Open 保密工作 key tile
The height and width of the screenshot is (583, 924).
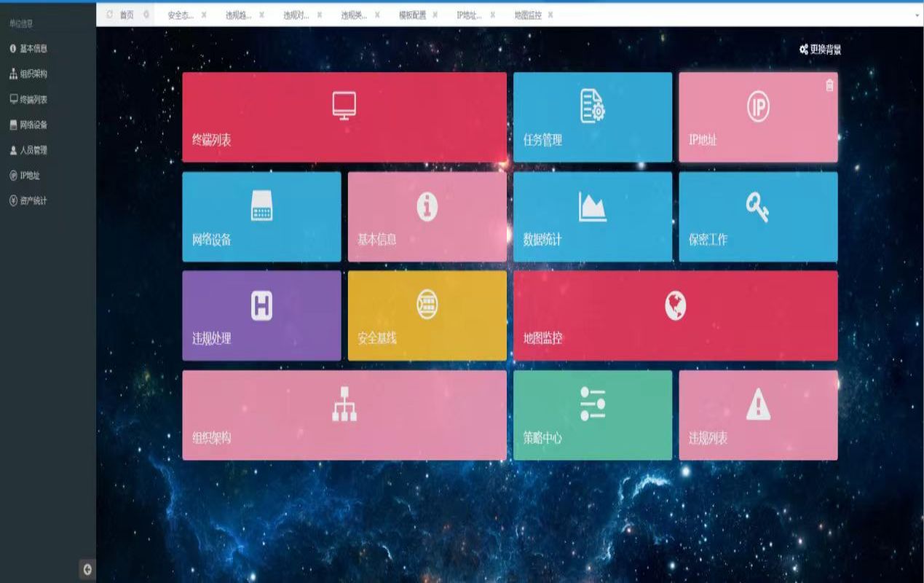[757, 216]
